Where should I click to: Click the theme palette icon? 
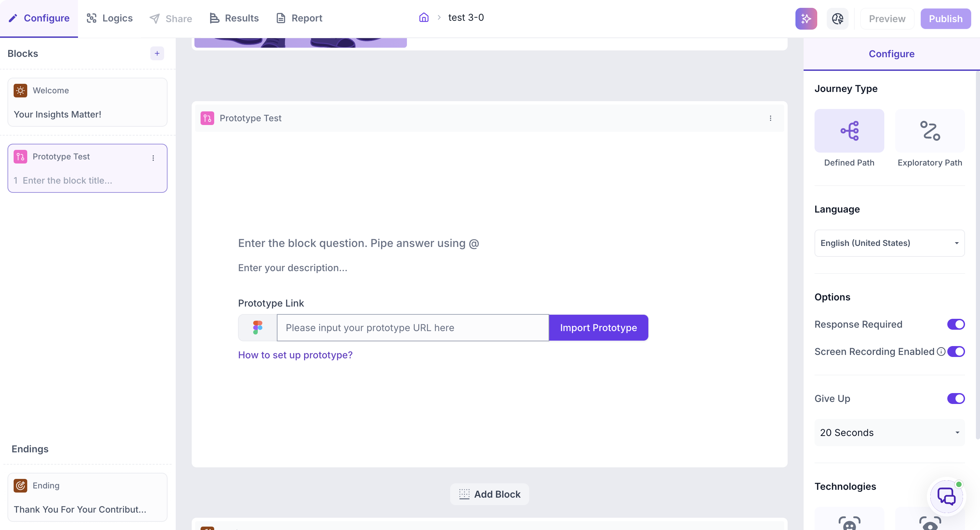(x=837, y=18)
